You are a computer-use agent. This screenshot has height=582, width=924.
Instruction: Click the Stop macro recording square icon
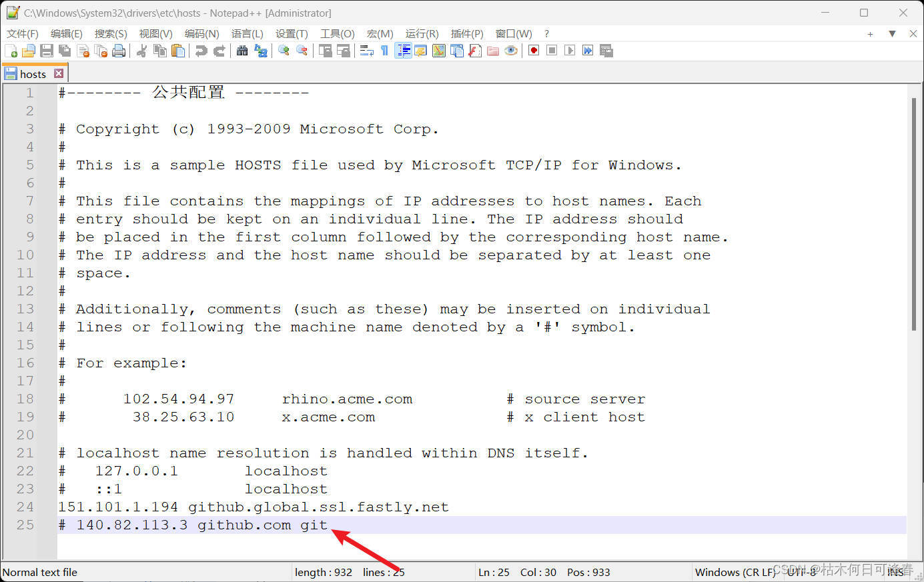(552, 51)
